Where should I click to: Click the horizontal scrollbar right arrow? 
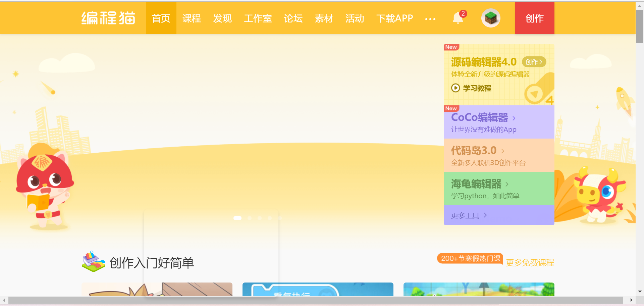[631, 300]
